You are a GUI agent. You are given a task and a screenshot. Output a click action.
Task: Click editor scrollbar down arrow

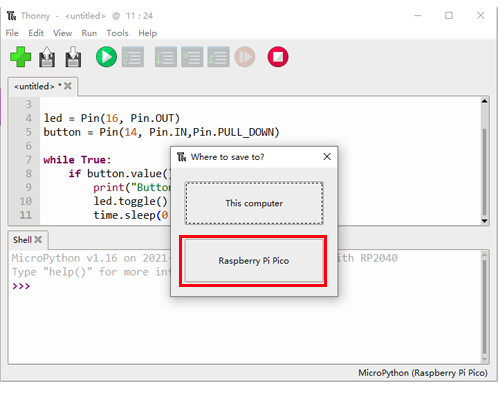coord(485,221)
